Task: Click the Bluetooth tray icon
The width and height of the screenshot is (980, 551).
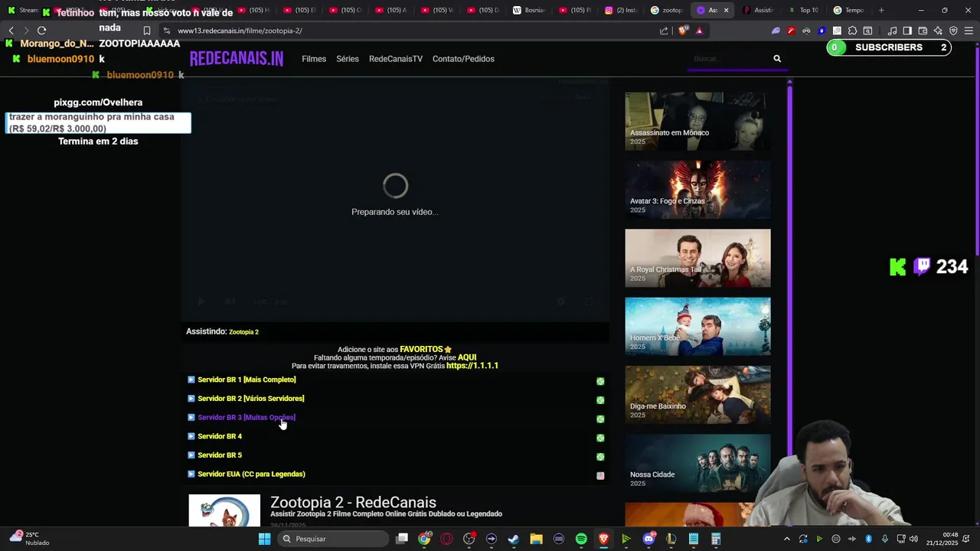Action: 868,539
